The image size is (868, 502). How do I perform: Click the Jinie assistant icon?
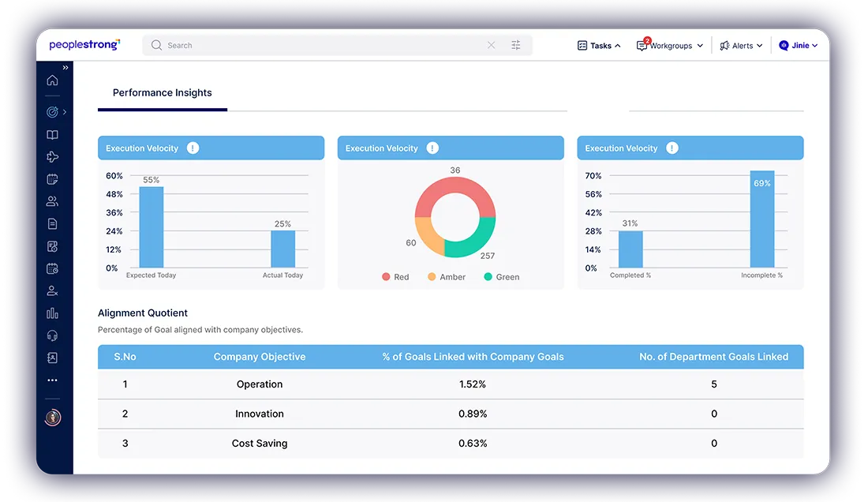pyautogui.click(x=784, y=45)
